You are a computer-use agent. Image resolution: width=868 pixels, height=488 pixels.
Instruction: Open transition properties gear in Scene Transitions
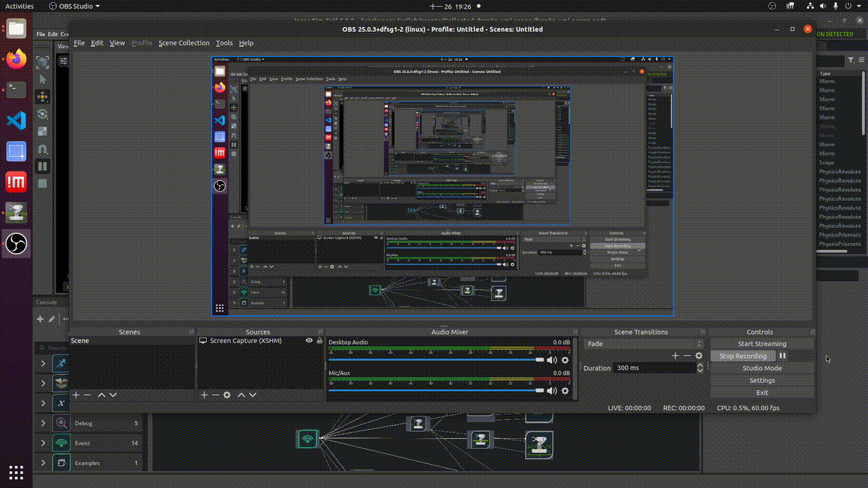pyautogui.click(x=698, y=356)
